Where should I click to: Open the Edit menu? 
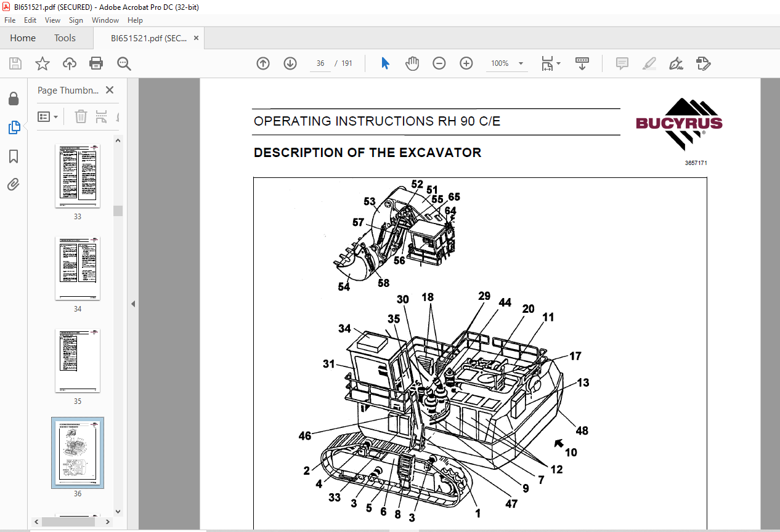30,20
